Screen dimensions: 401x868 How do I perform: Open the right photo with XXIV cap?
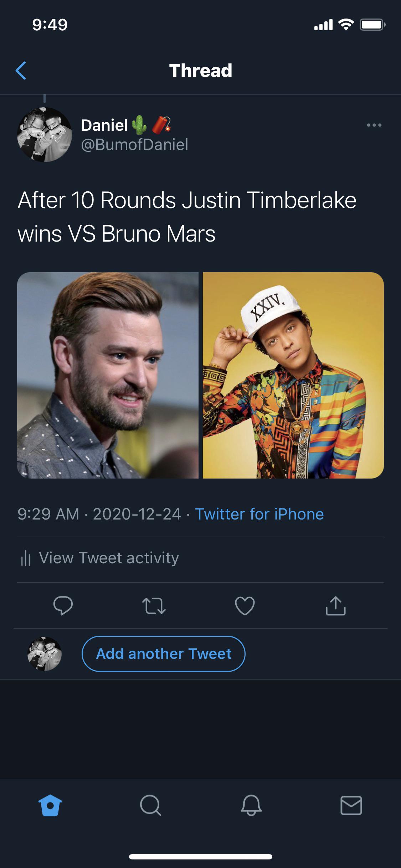click(x=293, y=375)
